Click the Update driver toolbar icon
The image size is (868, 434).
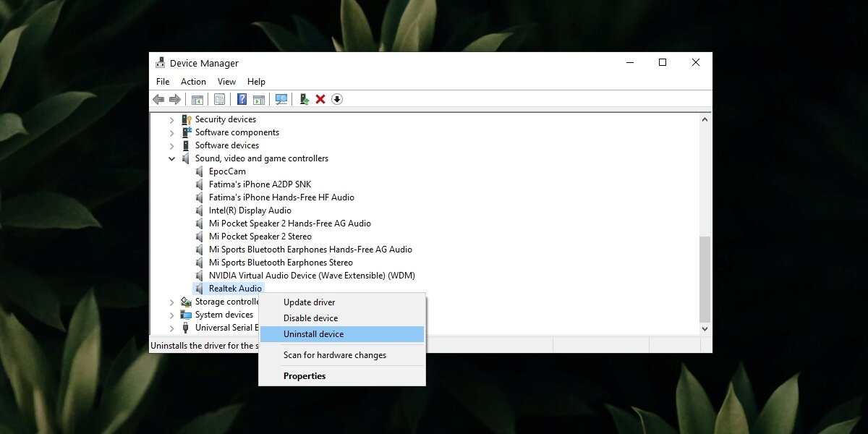(x=303, y=99)
